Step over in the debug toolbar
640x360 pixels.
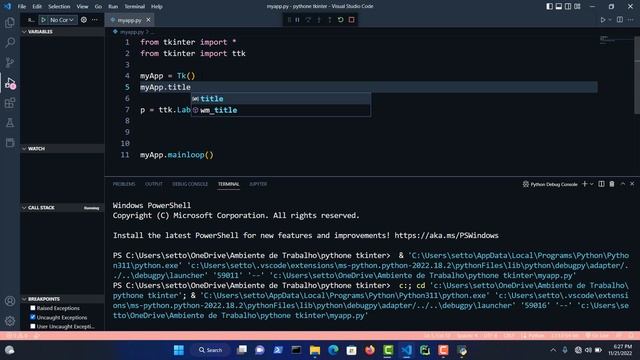pyautogui.click(x=308, y=20)
